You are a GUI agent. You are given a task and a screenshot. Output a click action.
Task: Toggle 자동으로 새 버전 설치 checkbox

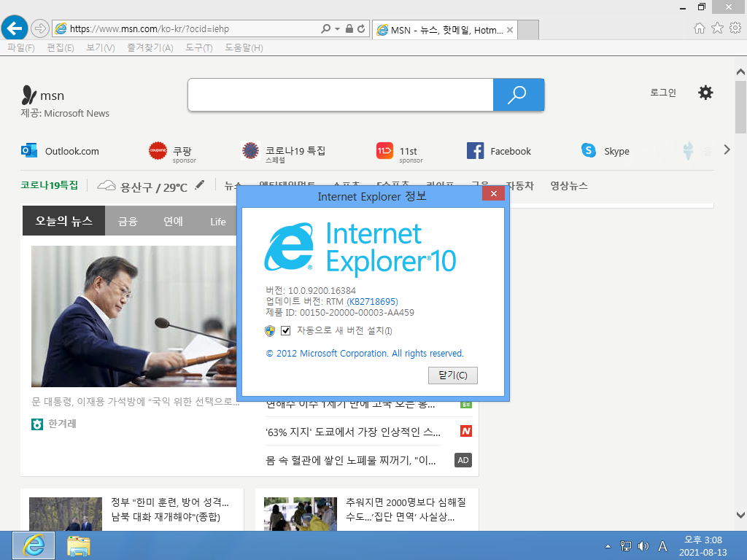[286, 330]
